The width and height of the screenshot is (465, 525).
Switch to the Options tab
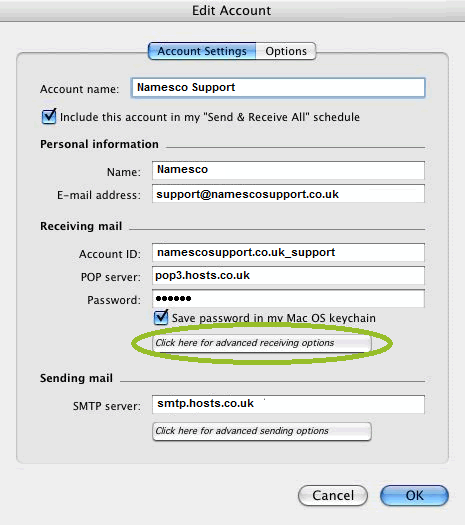pyautogui.click(x=286, y=51)
